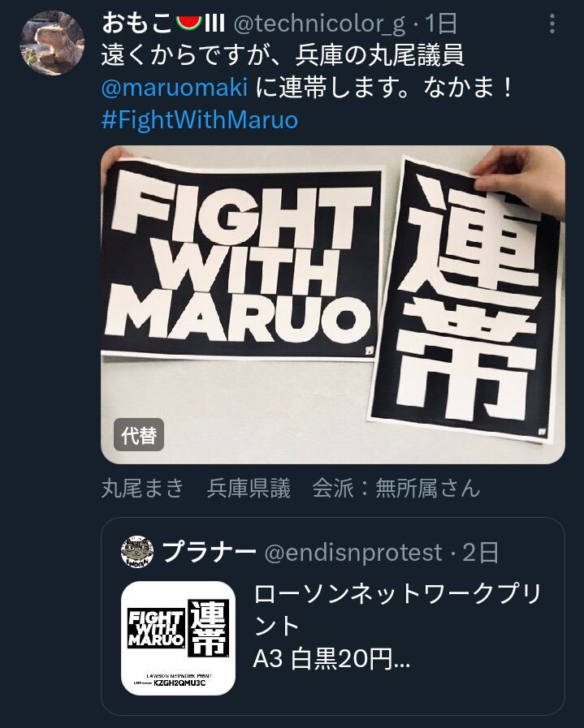Open the @technicolor_g handle
The height and width of the screenshot is (728, 584).
coord(320,24)
